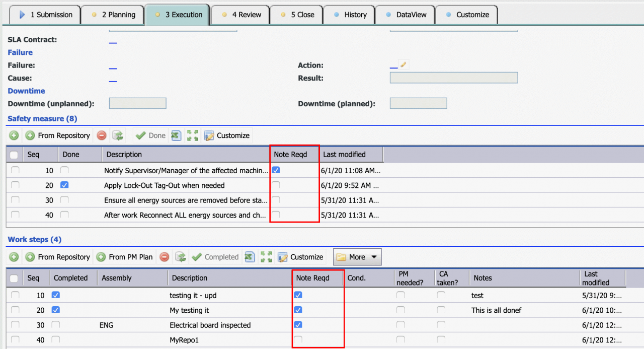
Task: Expand Safety measure grid to full screen
Action: pos(192,135)
